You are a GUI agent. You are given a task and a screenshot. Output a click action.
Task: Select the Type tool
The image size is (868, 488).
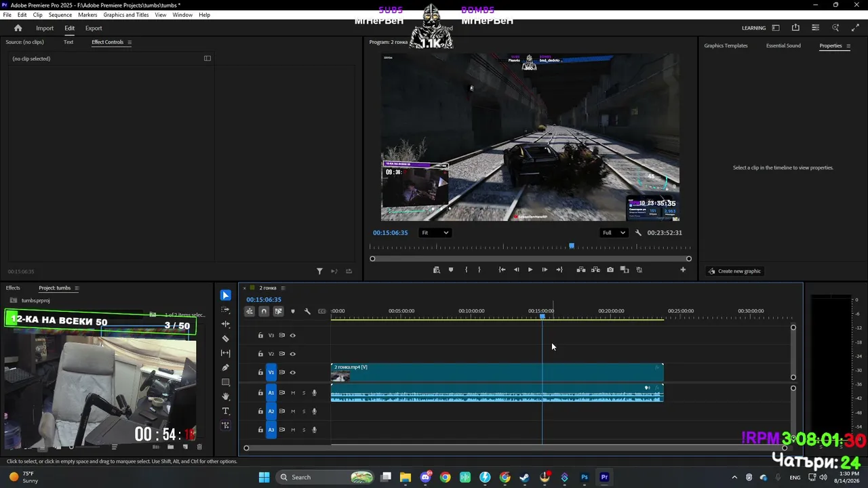click(226, 411)
